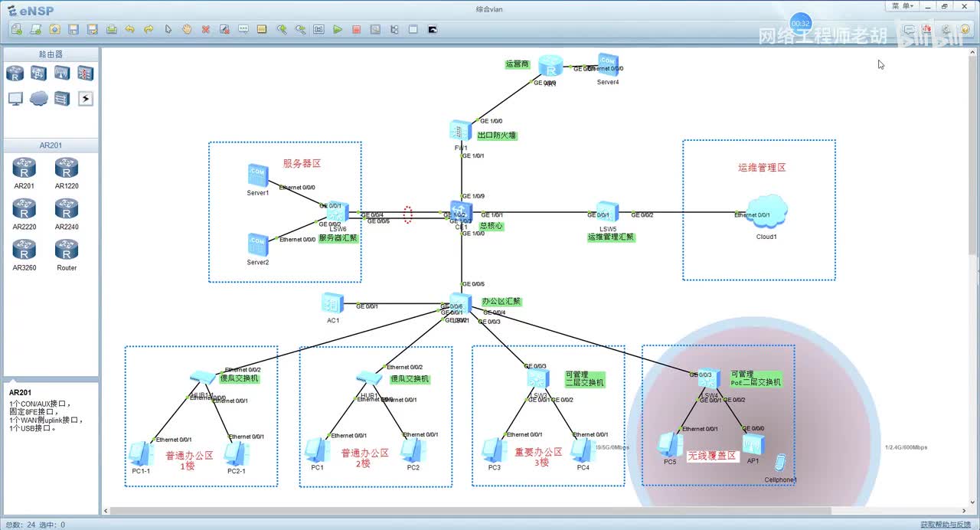The height and width of the screenshot is (530, 980).
Task: Click the data capture toolbar icon
Action: click(375, 29)
